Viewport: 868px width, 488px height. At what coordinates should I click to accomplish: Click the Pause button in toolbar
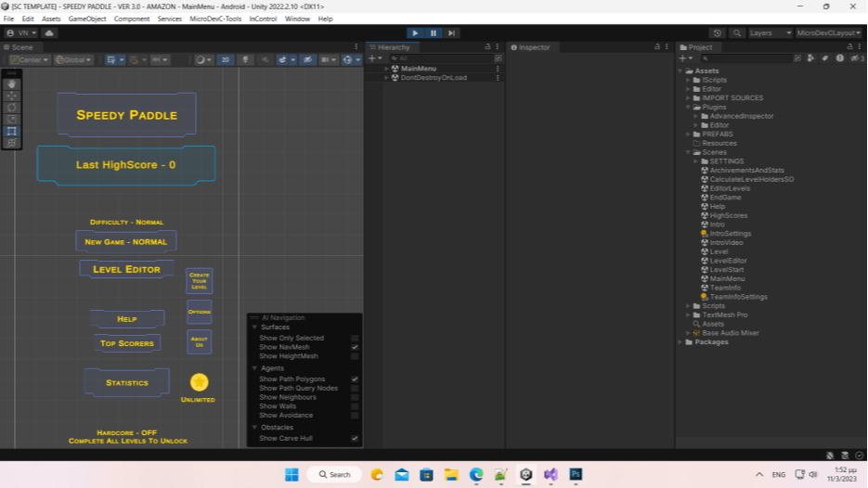point(434,32)
